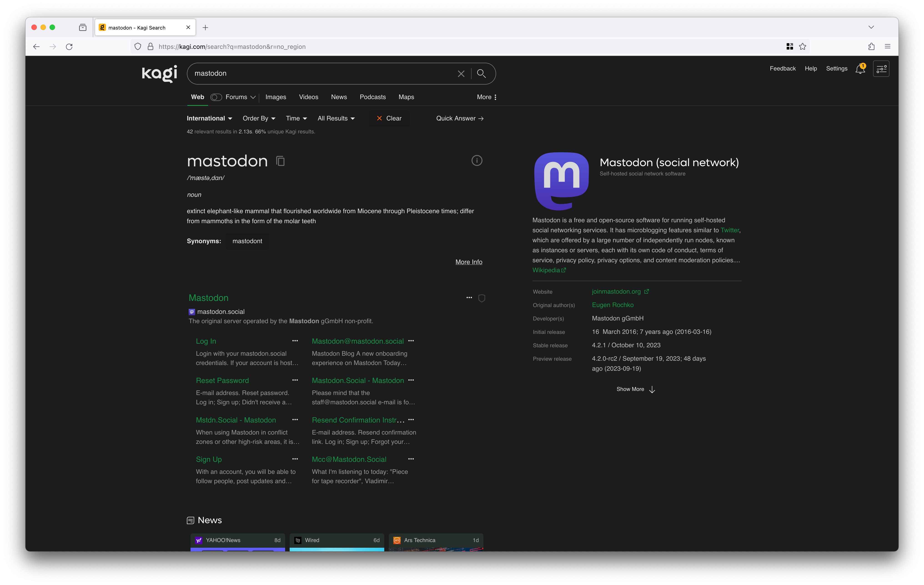Open the Wired news card
The image size is (924, 585).
pyautogui.click(x=336, y=542)
